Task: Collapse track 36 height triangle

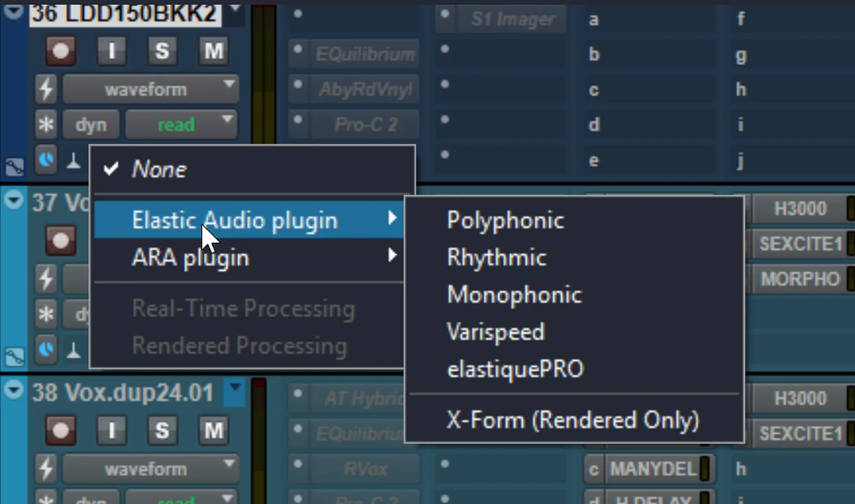Action: (13, 11)
